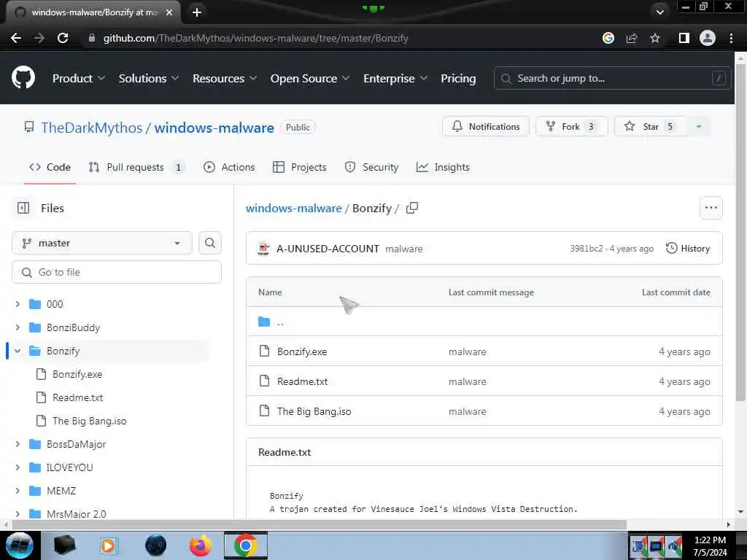Open the Product dropdown menu
747x560 pixels.
pyautogui.click(x=79, y=78)
